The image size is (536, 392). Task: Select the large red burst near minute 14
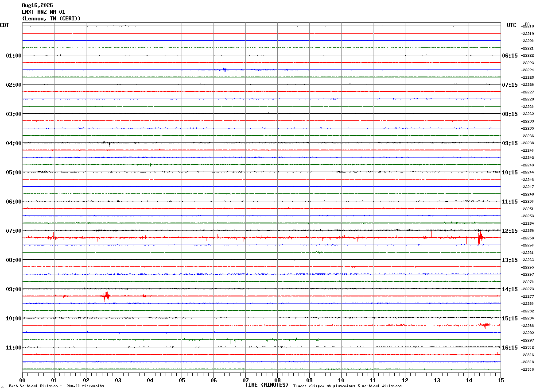coord(480,238)
